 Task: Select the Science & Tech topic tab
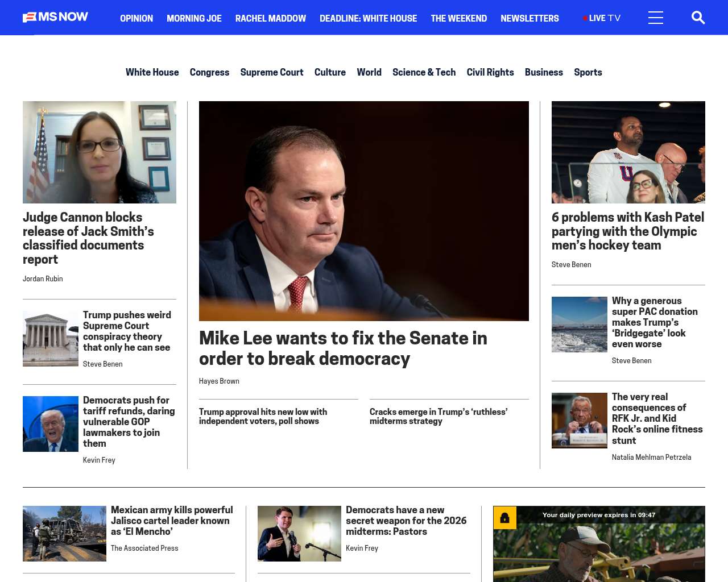coord(424,72)
